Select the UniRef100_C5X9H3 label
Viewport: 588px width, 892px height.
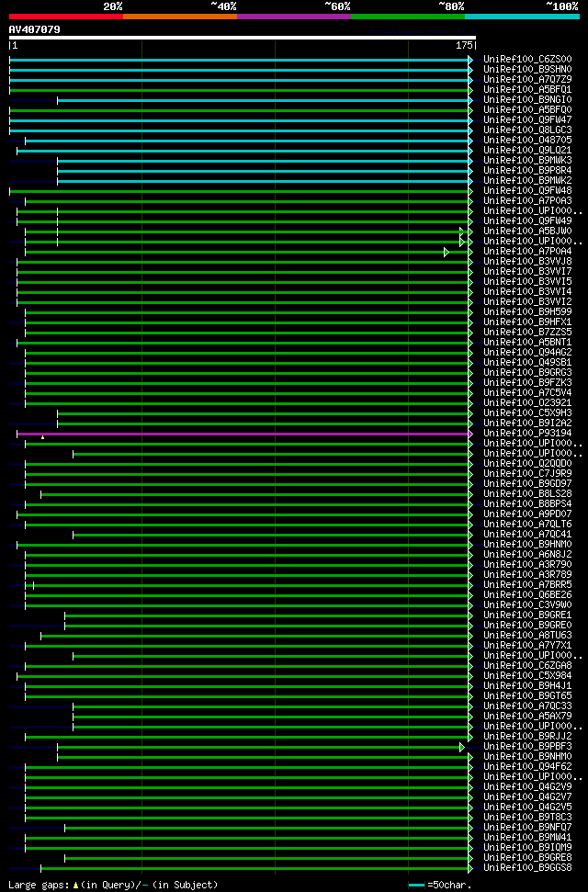click(527, 413)
